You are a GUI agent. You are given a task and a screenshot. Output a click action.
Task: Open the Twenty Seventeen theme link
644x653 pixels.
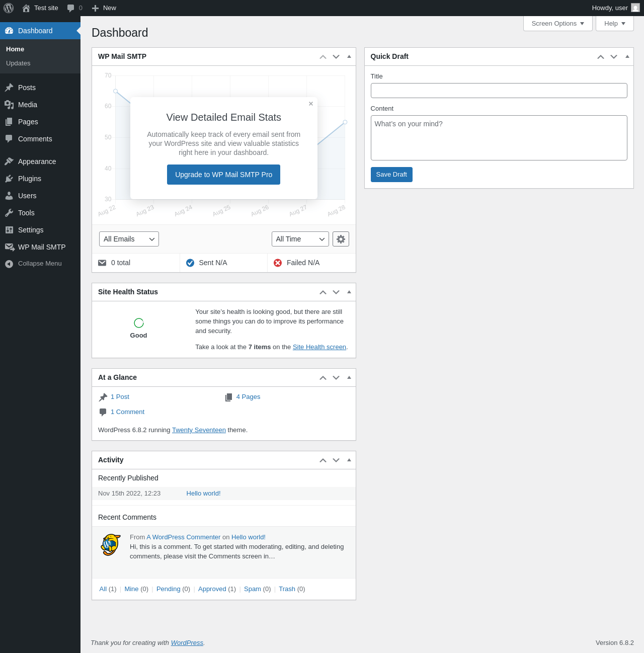coord(199,430)
